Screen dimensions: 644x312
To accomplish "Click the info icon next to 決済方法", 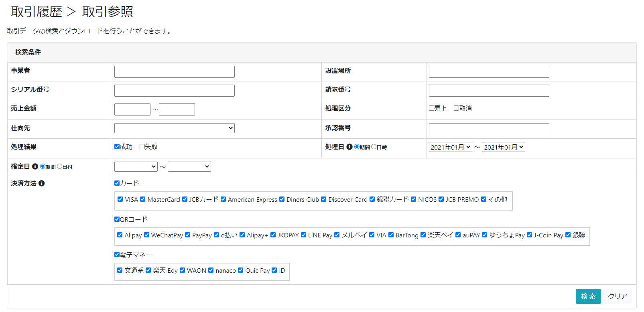I will tap(42, 183).
